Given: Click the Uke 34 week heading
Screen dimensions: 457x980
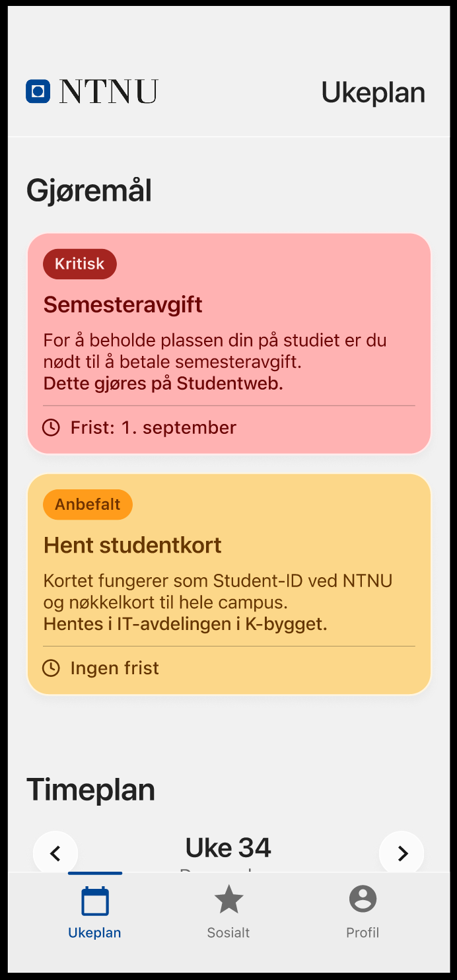Looking at the screenshot, I should click(x=228, y=848).
